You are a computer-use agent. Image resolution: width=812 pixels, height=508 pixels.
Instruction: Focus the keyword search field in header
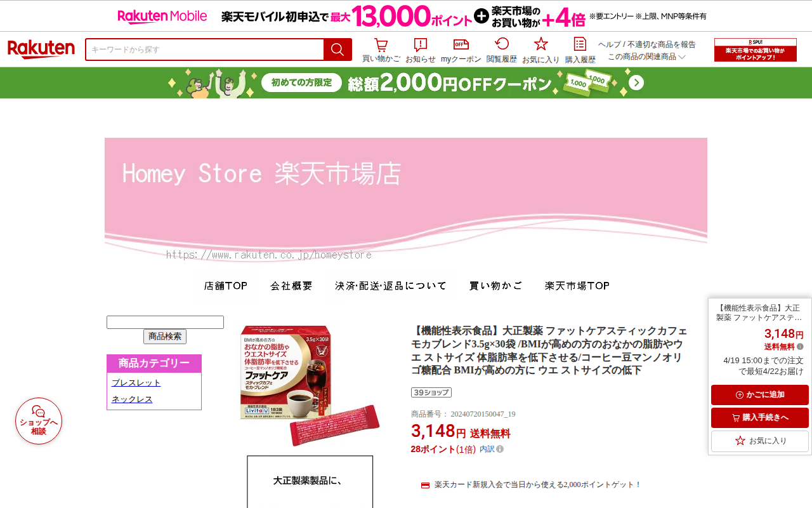click(x=205, y=50)
